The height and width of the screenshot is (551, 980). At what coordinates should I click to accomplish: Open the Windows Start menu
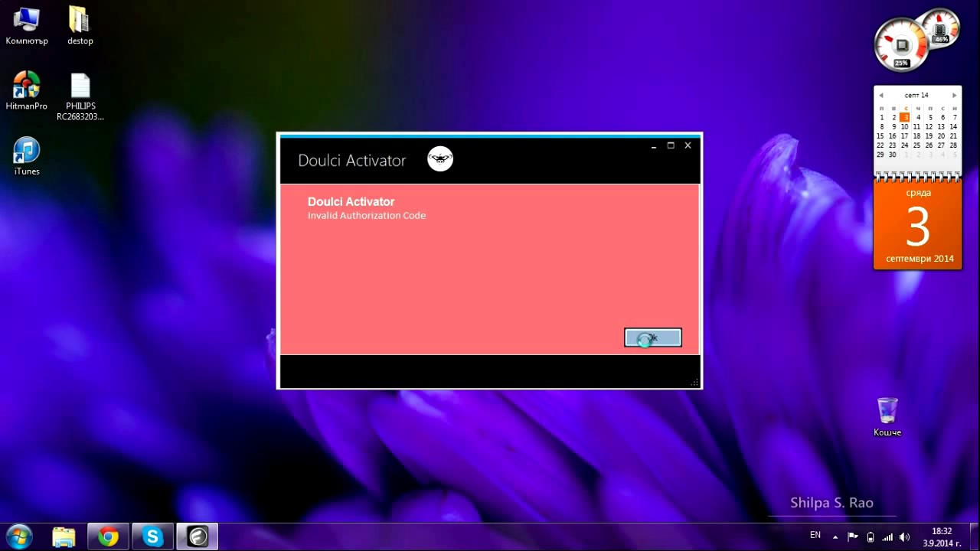tap(18, 537)
